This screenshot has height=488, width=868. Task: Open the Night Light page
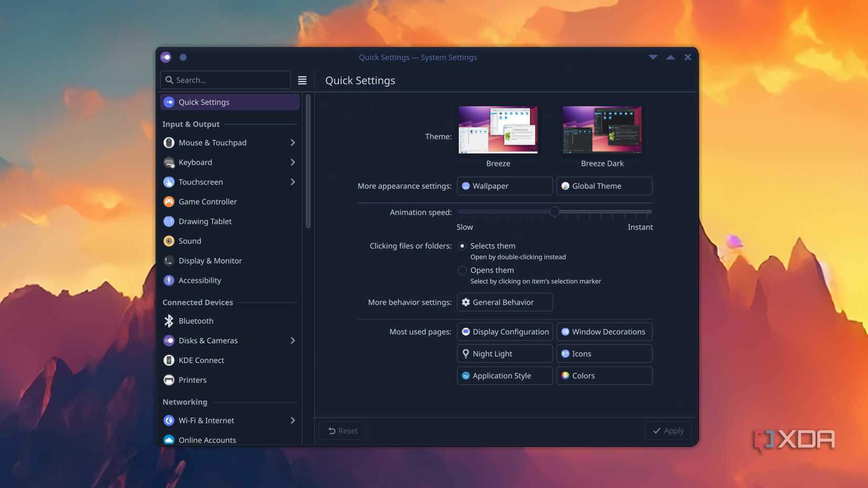[504, 353]
